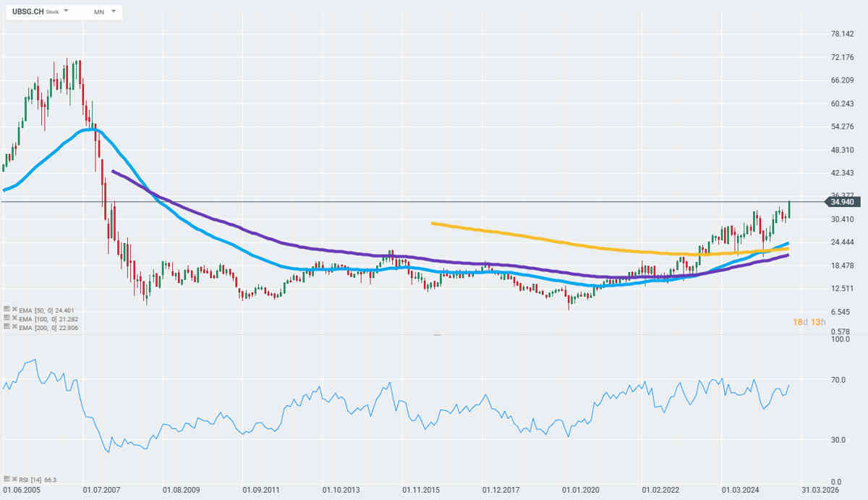Click the 70.0 level on RSI scale
868x500 pixels.
(x=838, y=380)
